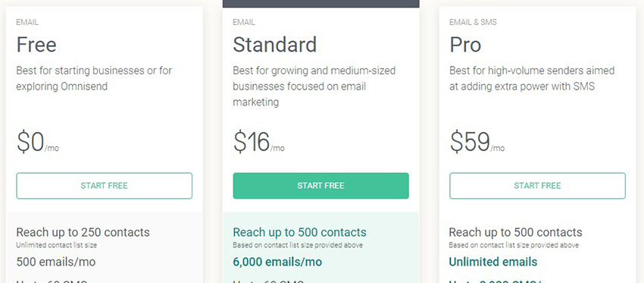Click Standard's 'Reach up to 500 contacts' text
The height and width of the screenshot is (283, 644).
click(x=299, y=232)
